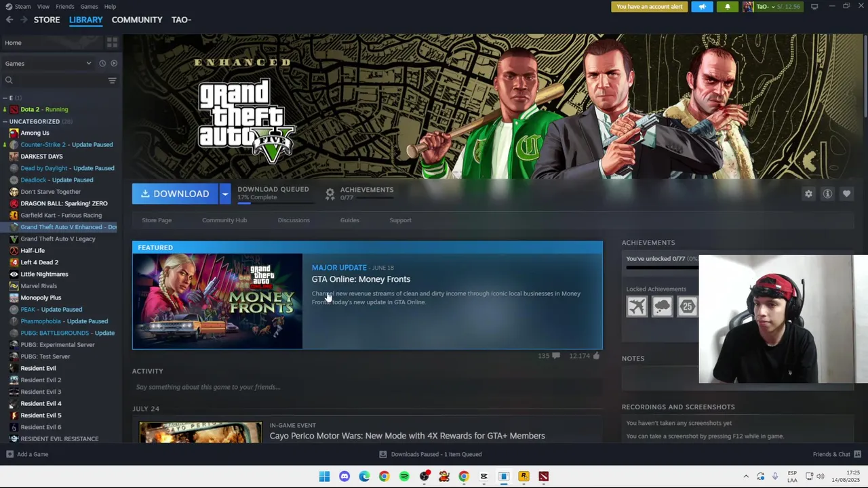Open Microsoft Edge from the taskbar
The width and height of the screenshot is (868, 488).
pyautogui.click(x=364, y=476)
